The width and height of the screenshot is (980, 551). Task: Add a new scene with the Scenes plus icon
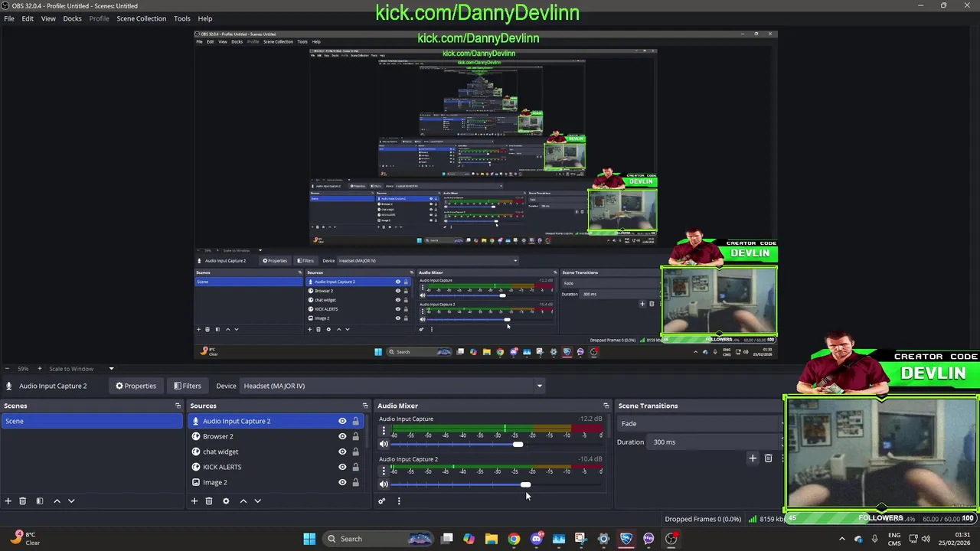(x=8, y=501)
